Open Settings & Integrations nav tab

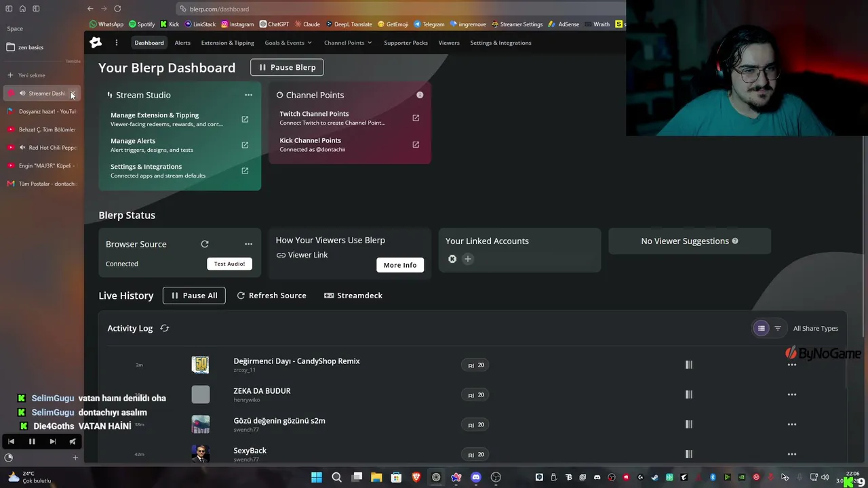pos(500,43)
